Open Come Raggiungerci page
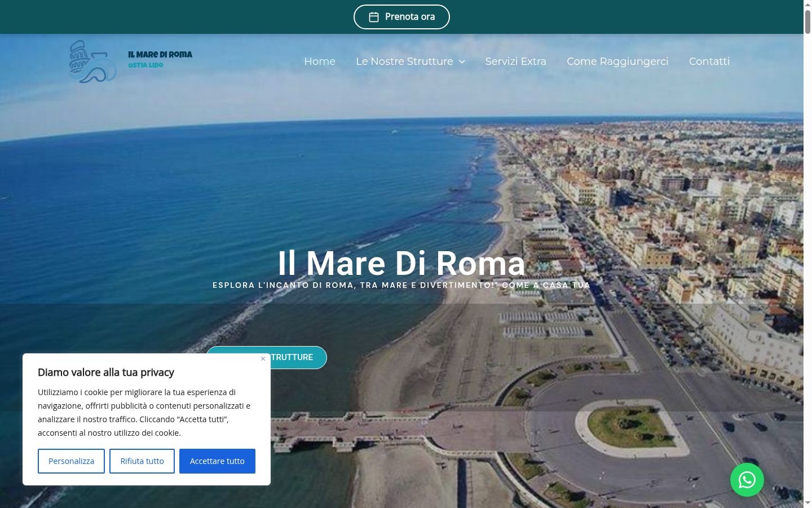Viewport: 812px width, 508px height. [617, 62]
